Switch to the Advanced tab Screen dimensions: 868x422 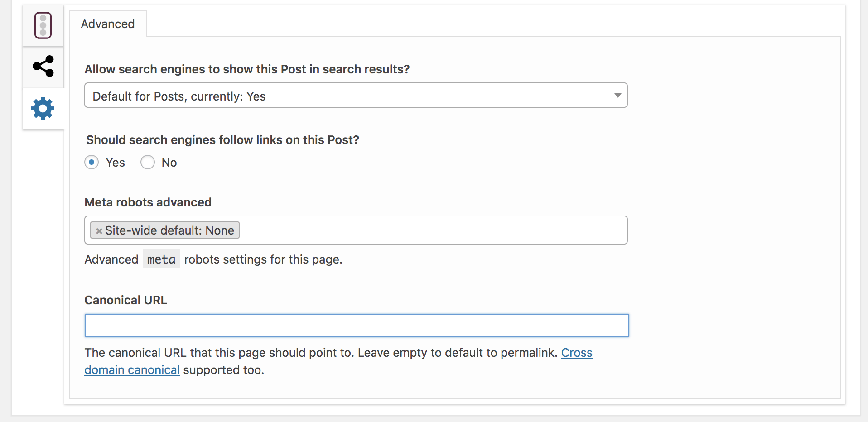click(x=108, y=24)
